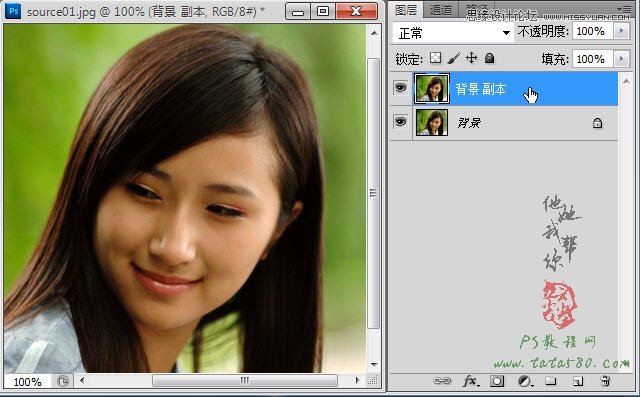Click the 背景 layer name
Screen dimensions: 640x397
click(x=469, y=122)
